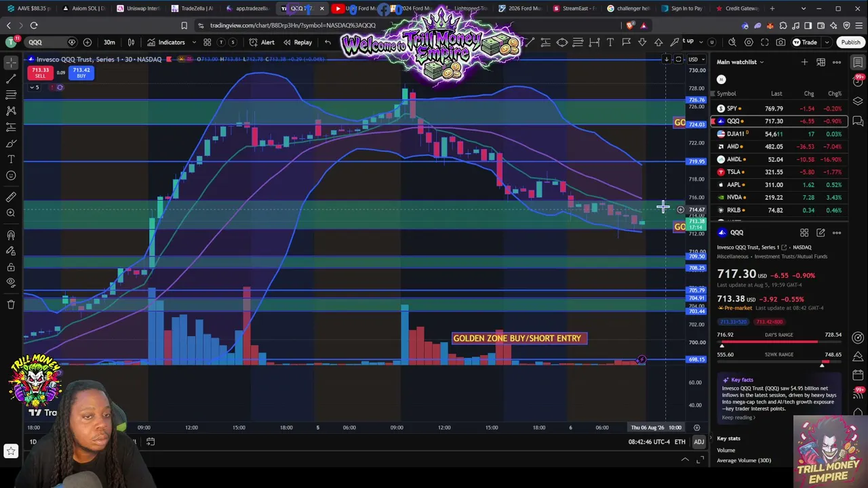Toggle the watchlist panel in right sidebar
The width and height of the screenshot is (868, 488).
(x=858, y=62)
